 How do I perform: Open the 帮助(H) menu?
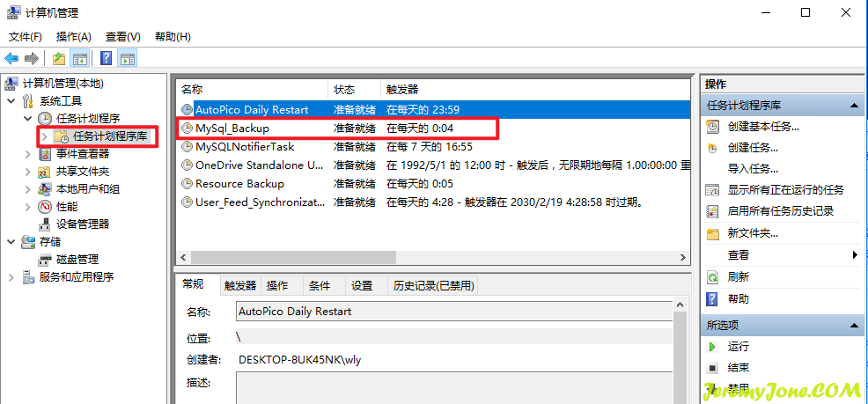point(173,37)
